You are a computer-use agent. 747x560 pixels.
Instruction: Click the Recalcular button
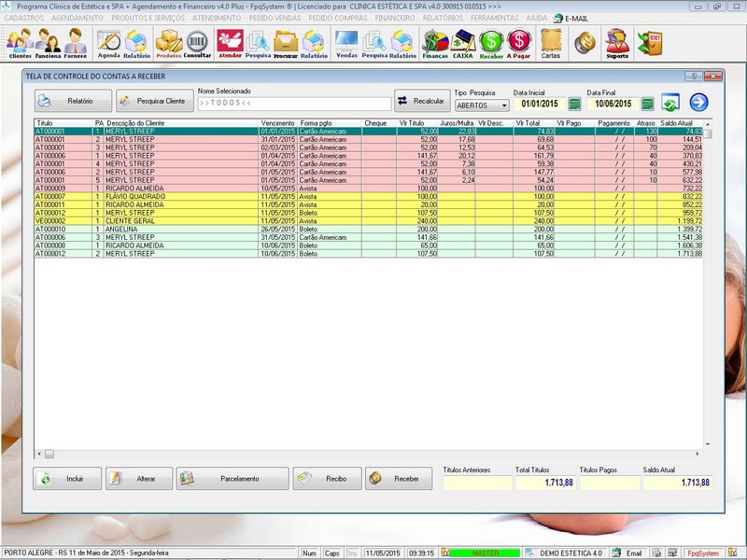pos(422,101)
